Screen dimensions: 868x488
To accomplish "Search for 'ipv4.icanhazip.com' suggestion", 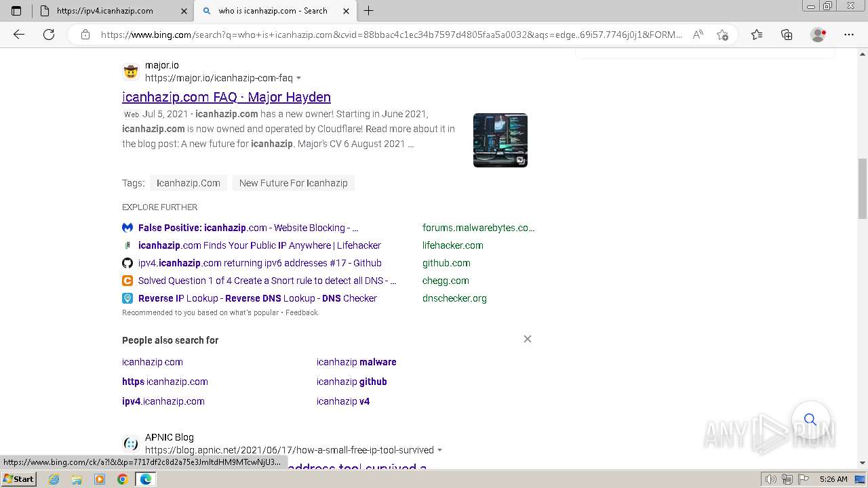I will [163, 401].
